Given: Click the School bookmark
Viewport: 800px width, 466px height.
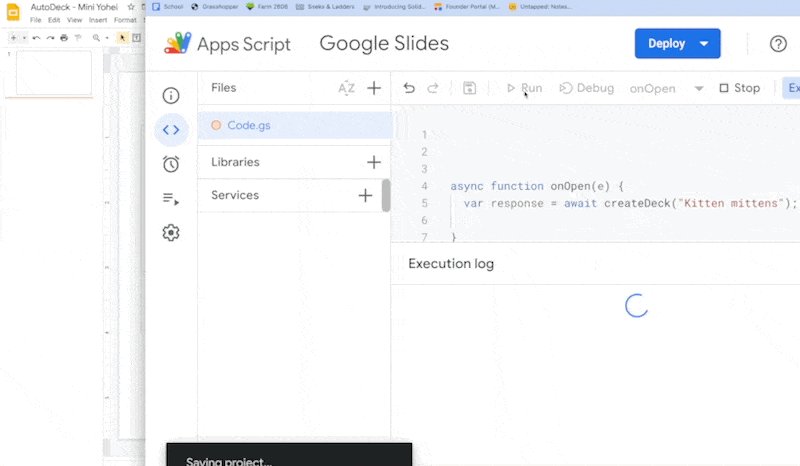Looking at the screenshot, I should pyautogui.click(x=168, y=7).
